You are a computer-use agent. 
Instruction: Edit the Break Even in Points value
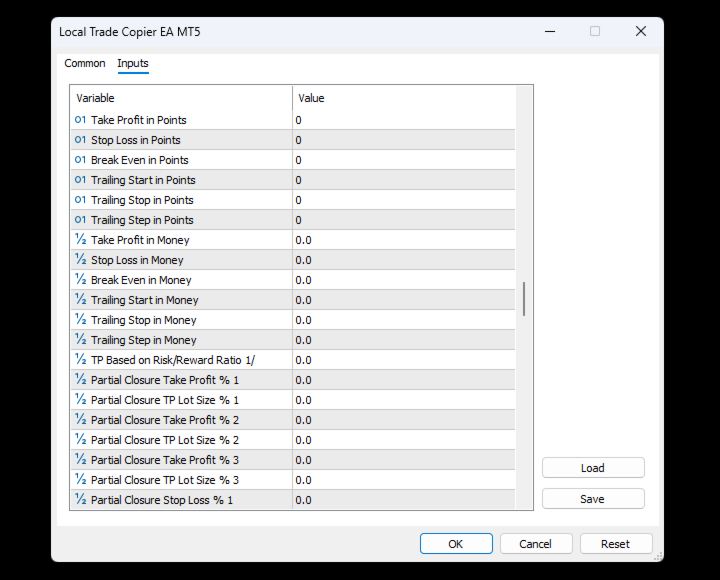[404, 160]
